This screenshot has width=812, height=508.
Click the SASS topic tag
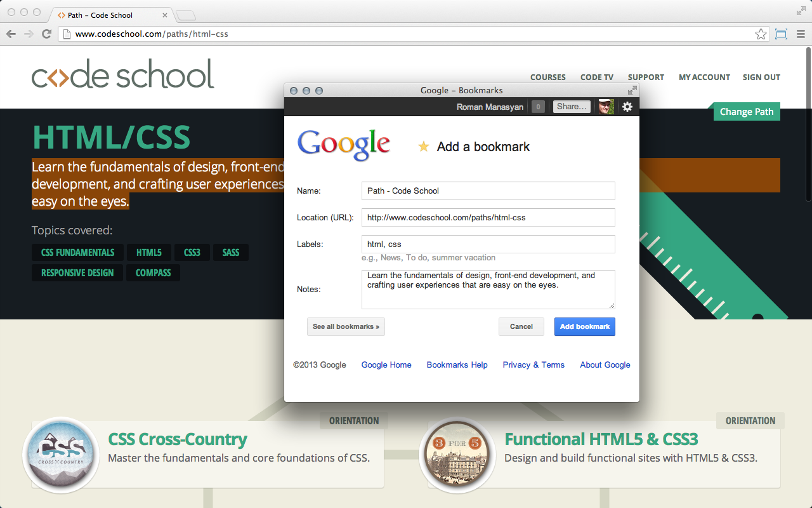(x=231, y=253)
